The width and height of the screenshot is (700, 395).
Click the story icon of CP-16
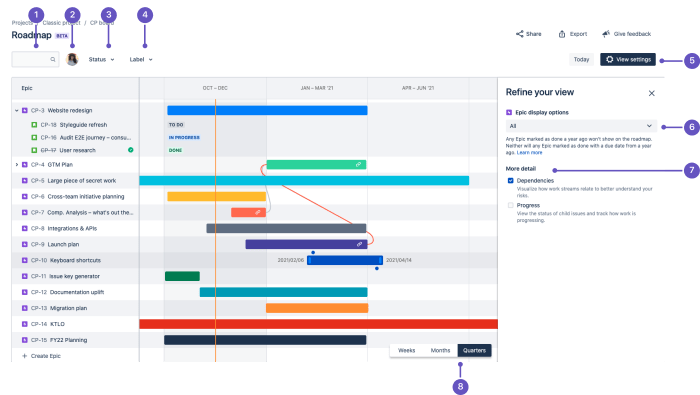click(x=34, y=137)
